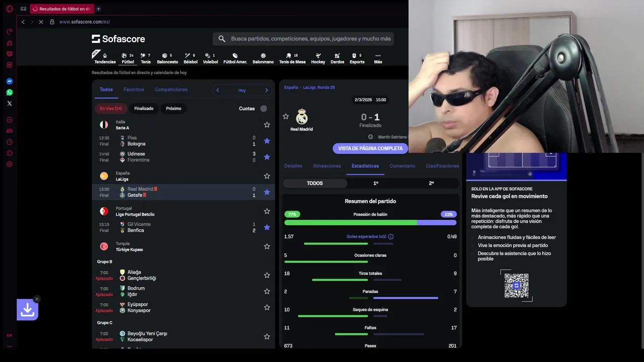Favorite the Bodrum vs Iğdır match
Screen dimensions: 644x362
[267, 291]
